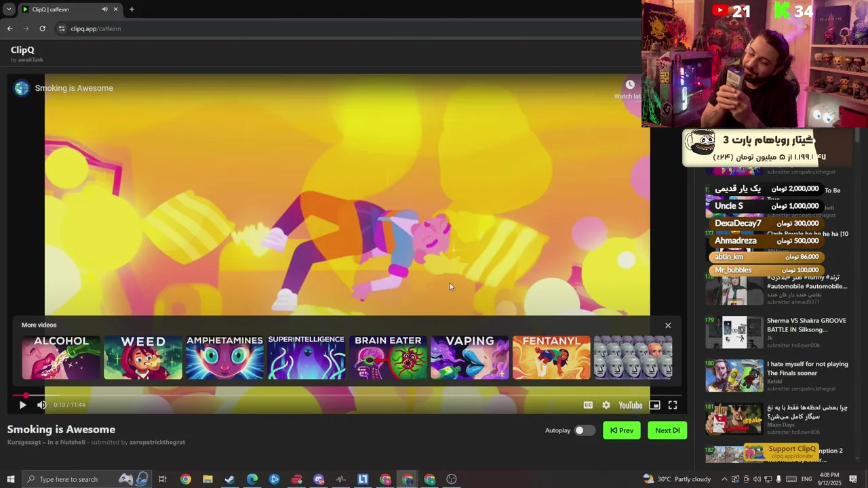
Task: Open the Smoking is Awesome title link in the player
Action: pyautogui.click(x=74, y=88)
